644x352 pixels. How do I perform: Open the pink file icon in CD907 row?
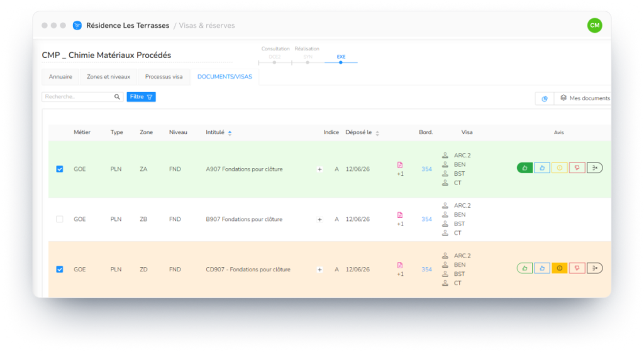pyautogui.click(x=400, y=265)
